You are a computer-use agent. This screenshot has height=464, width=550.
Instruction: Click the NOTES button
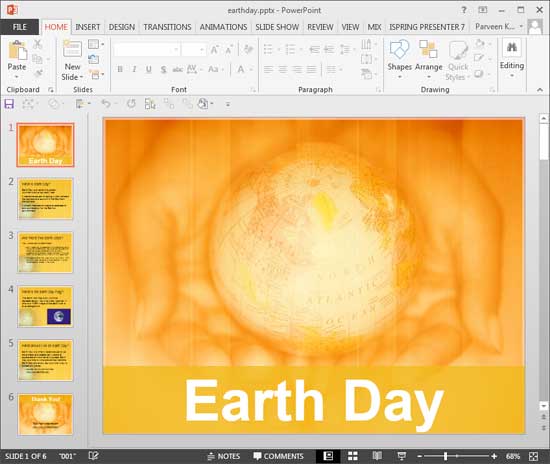[x=224, y=456]
